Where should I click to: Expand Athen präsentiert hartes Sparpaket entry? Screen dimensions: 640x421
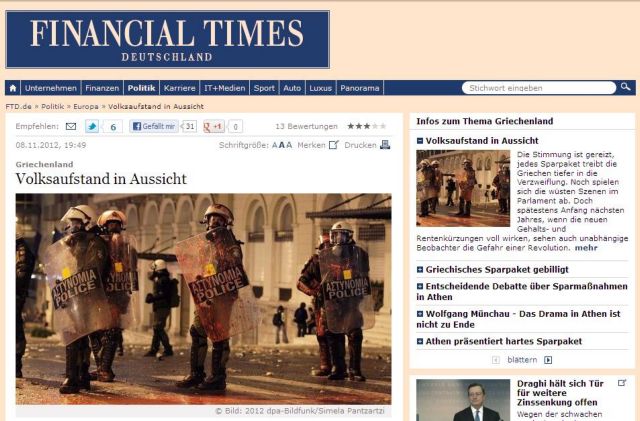click(x=420, y=341)
